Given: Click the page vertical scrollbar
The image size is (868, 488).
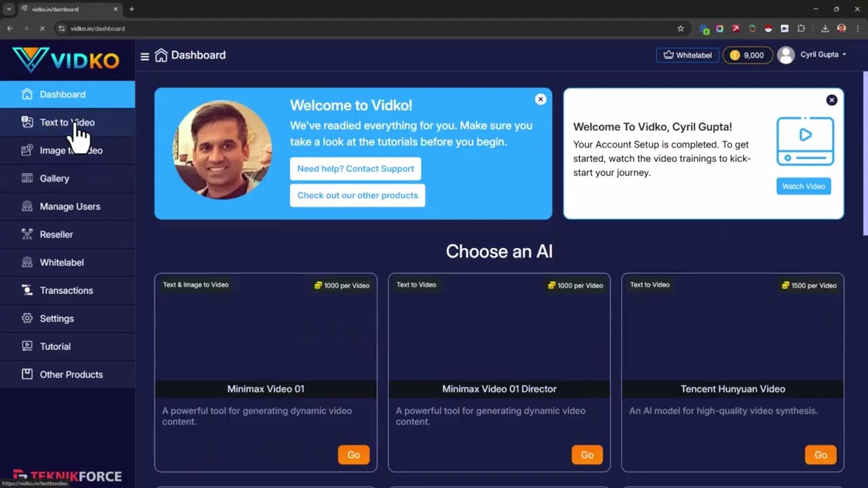Looking at the screenshot, I should click(865, 153).
